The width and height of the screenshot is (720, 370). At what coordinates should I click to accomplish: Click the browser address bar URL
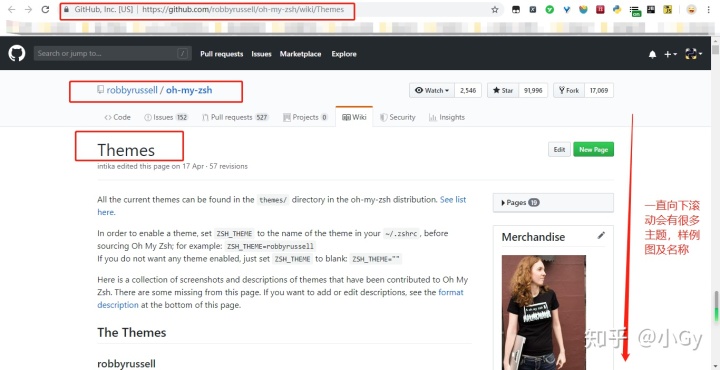tap(243, 9)
